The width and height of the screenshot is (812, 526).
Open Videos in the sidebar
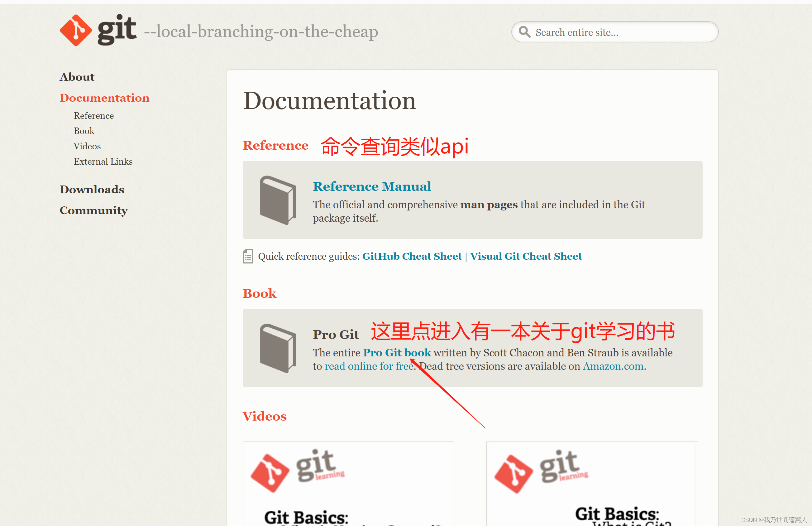pos(87,146)
